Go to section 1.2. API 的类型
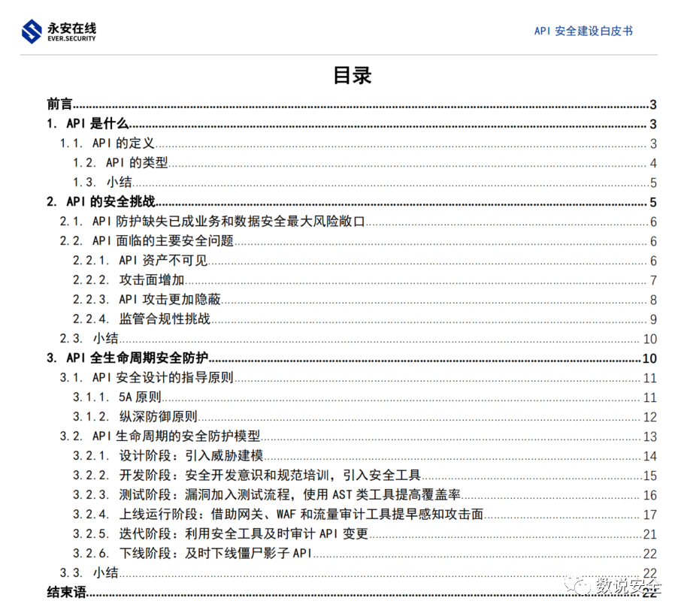The width and height of the screenshot is (684, 616). point(365,163)
